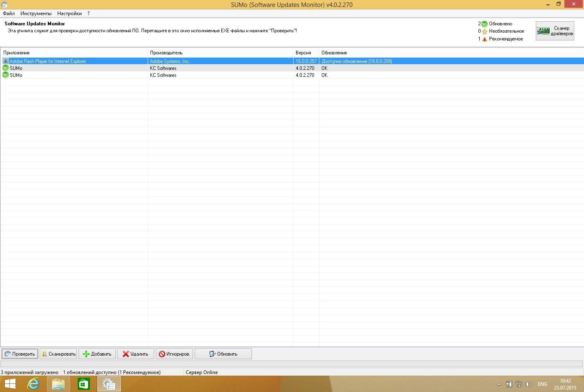
Task: Click the Добавить button
Action: tap(97, 354)
